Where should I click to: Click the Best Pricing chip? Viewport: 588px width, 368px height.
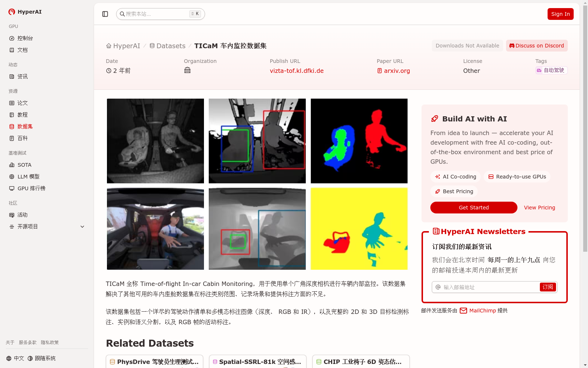pos(454,191)
